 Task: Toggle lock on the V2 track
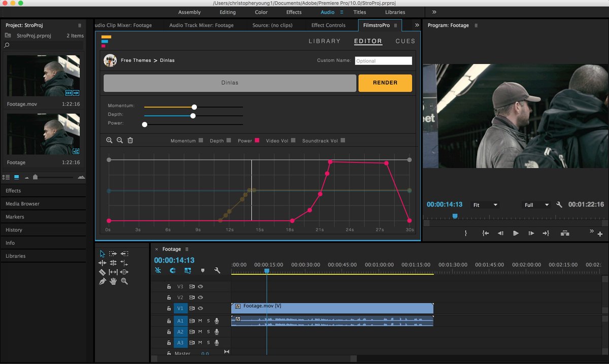(x=169, y=298)
